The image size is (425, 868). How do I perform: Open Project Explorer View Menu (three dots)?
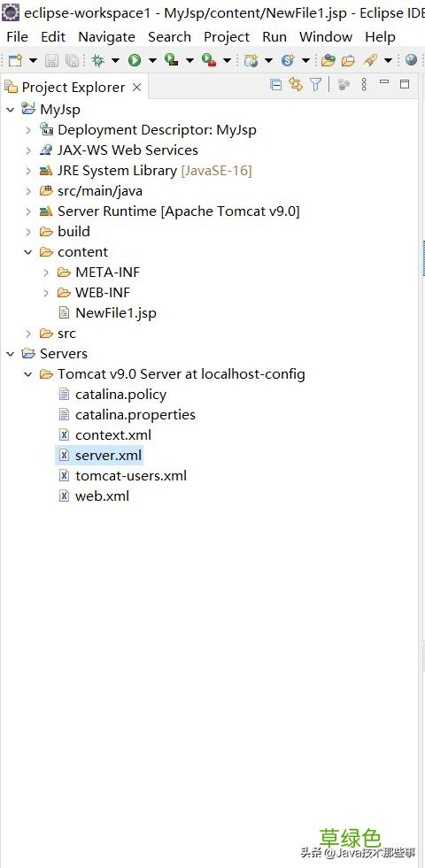click(364, 85)
